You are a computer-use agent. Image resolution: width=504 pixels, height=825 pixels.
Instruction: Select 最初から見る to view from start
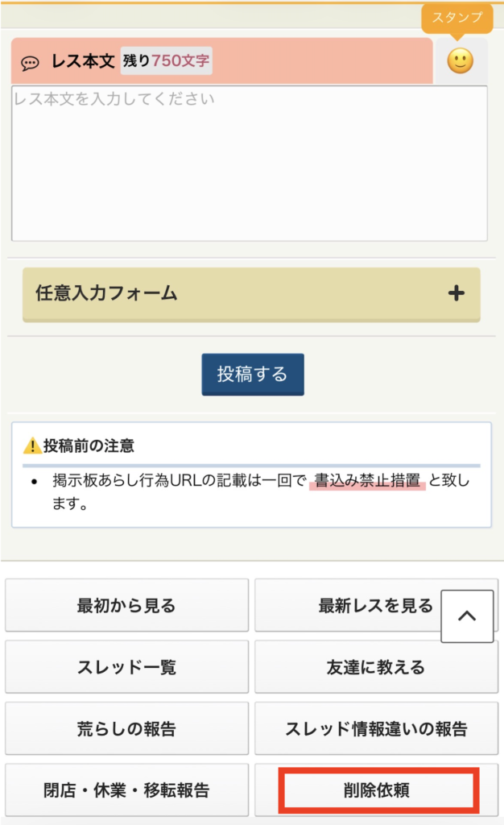(x=126, y=605)
